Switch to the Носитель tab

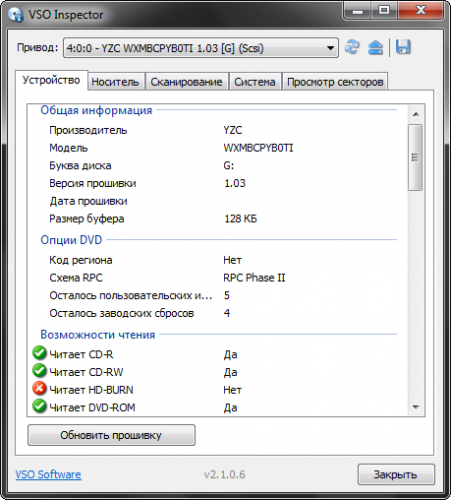coord(115,82)
